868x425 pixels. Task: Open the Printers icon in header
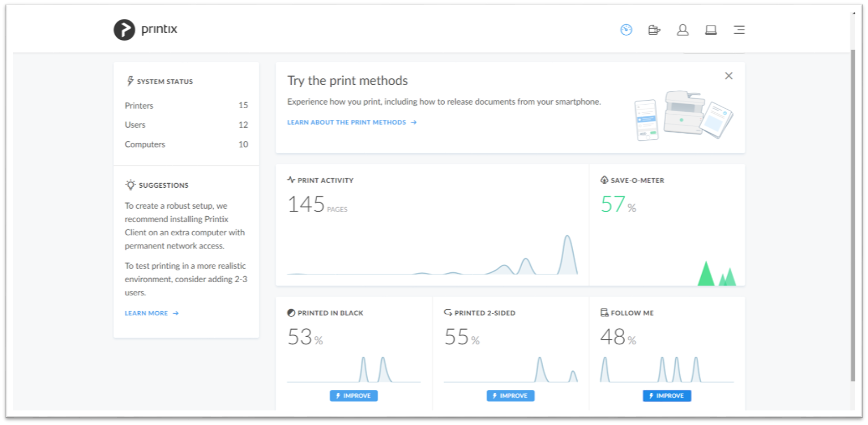coord(654,30)
